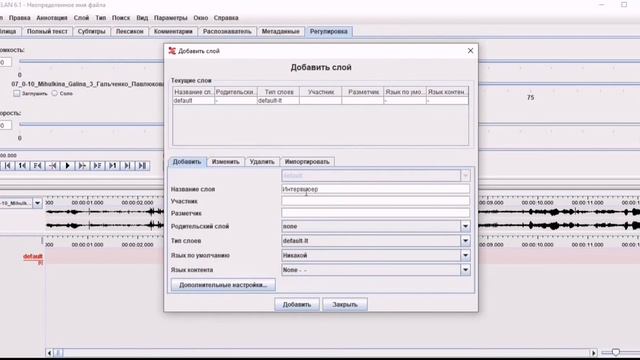Open the disabled layer selector dropdown
This screenshot has width=640, height=360.
[465, 176]
